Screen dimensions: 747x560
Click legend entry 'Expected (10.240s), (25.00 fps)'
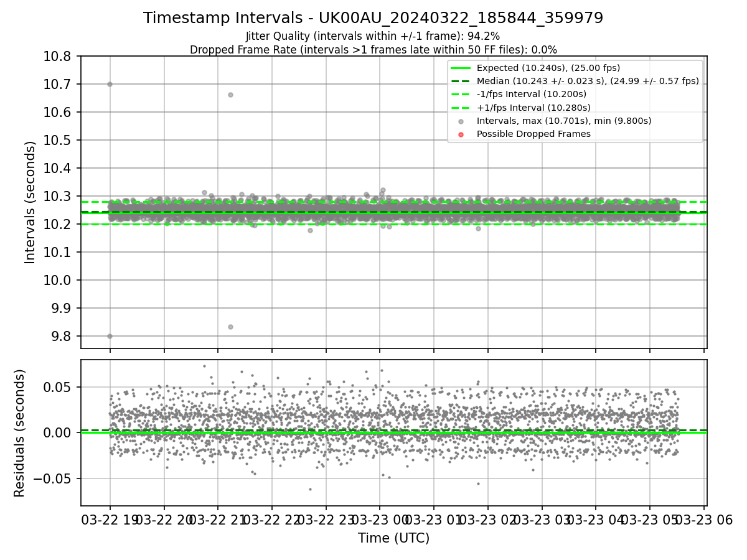[548, 68]
